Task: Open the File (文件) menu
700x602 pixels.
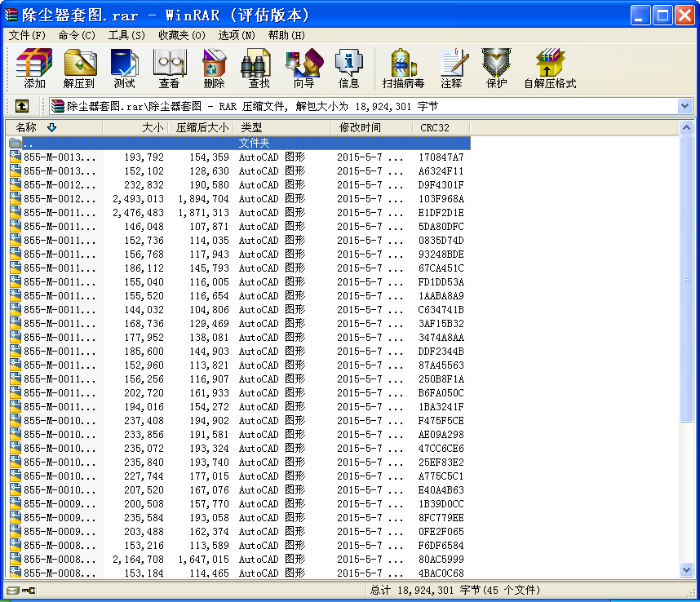Action: coord(27,35)
